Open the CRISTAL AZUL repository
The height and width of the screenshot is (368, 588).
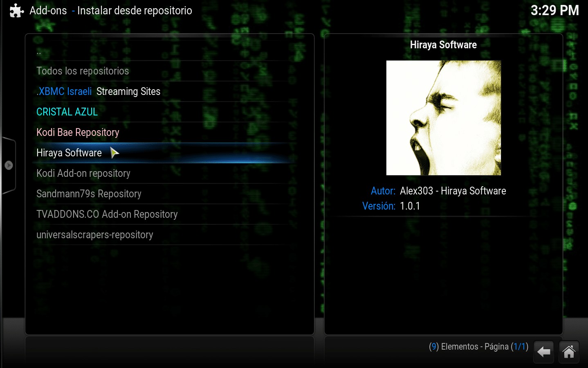(67, 111)
